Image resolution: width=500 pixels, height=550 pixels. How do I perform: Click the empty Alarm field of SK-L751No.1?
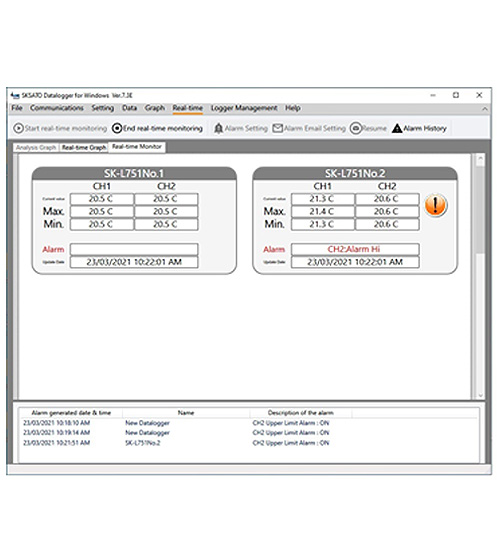[x=134, y=249]
